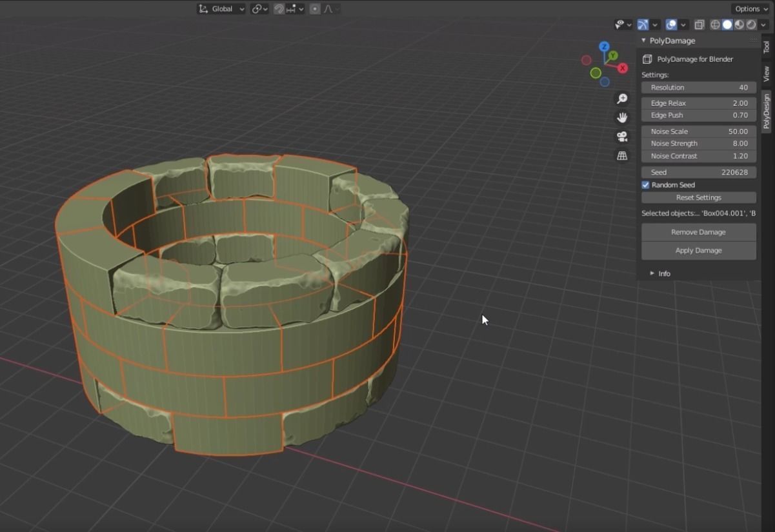Click the zoom view magnifier icon
Viewport: 775px width, 532px height.
click(x=622, y=99)
